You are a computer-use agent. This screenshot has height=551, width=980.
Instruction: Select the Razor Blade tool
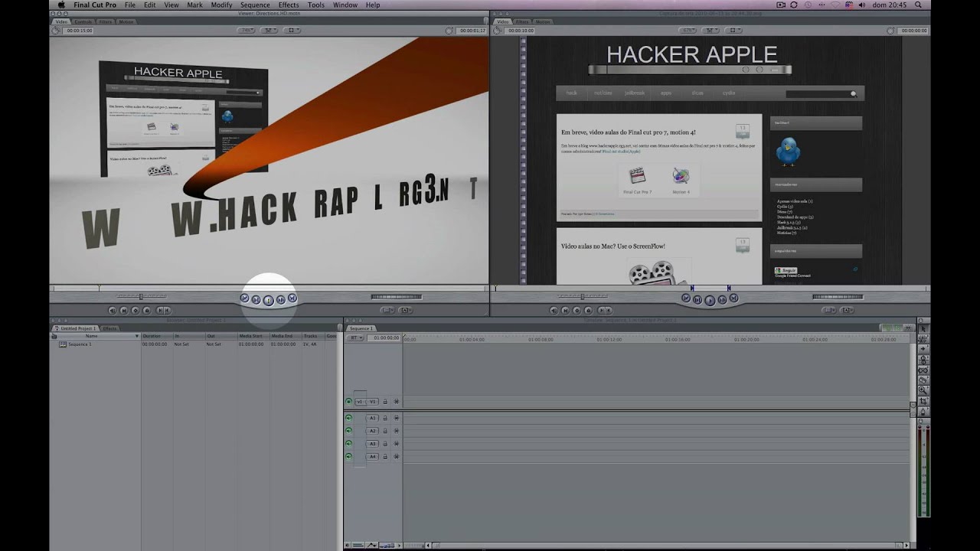pyautogui.click(x=923, y=379)
